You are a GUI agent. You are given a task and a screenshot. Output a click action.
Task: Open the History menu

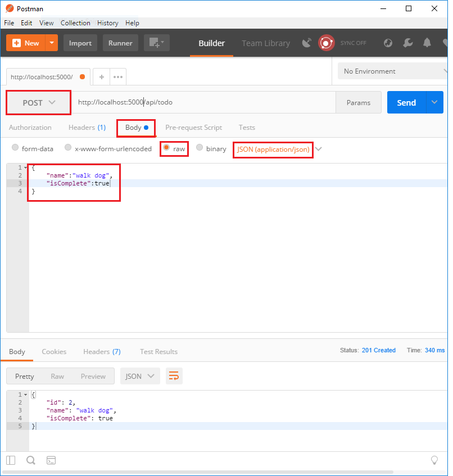coord(108,23)
